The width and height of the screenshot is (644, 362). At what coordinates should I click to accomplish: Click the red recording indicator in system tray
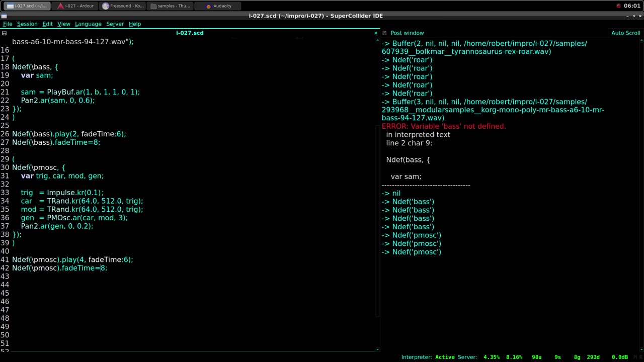point(618,6)
